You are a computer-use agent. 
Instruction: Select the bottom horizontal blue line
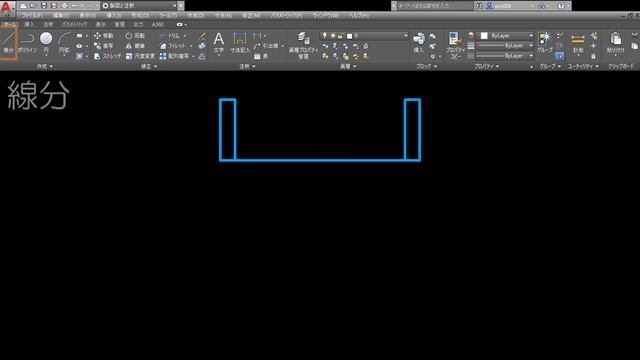pos(320,160)
